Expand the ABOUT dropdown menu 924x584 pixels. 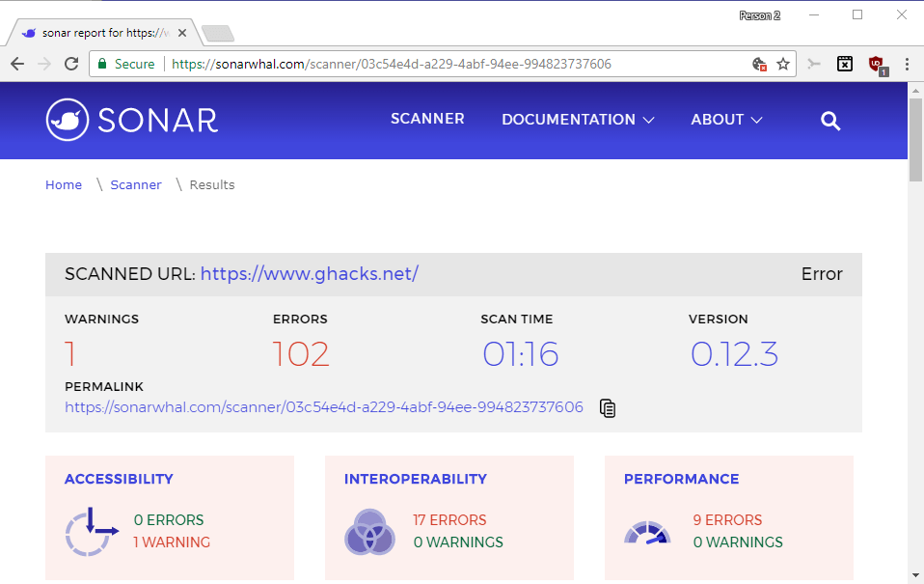pyautogui.click(x=726, y=120)
